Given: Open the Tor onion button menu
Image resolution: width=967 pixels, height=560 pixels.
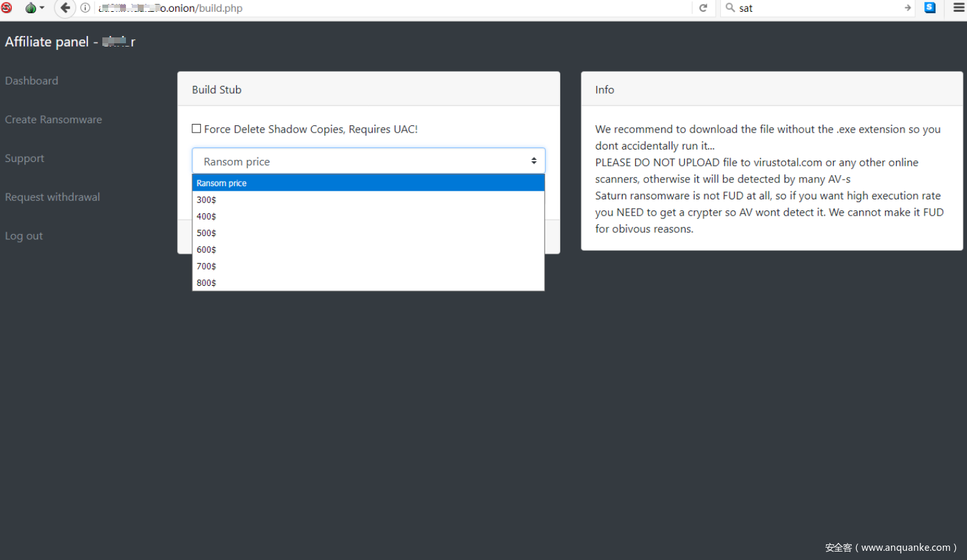Looking at the screenshot, I should (33, 8).
